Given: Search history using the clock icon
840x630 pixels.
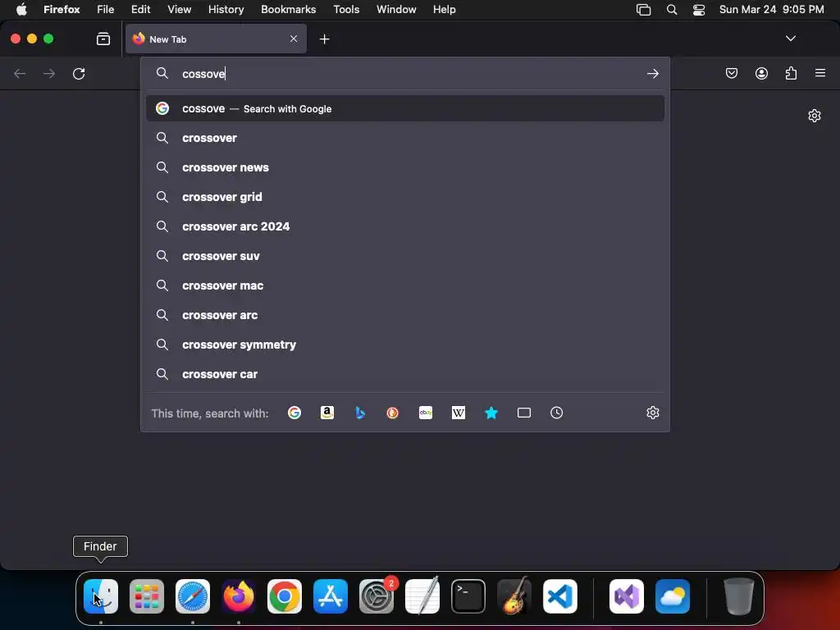Looking at the screenshot, I should 557,413.
